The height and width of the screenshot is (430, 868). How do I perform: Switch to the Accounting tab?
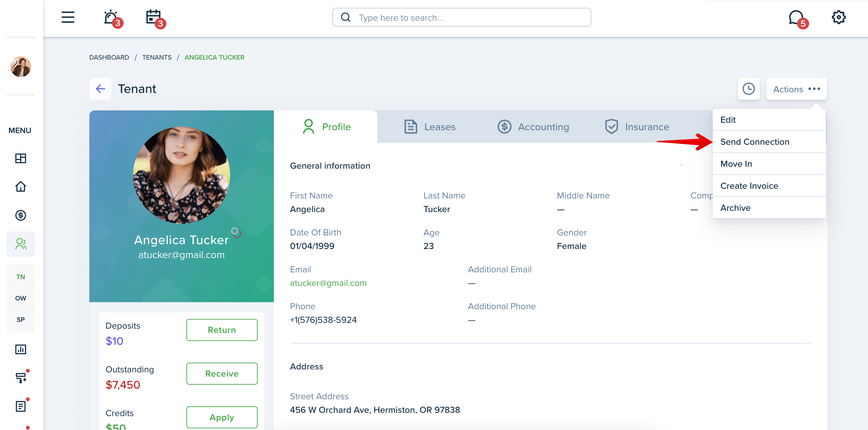533,127
